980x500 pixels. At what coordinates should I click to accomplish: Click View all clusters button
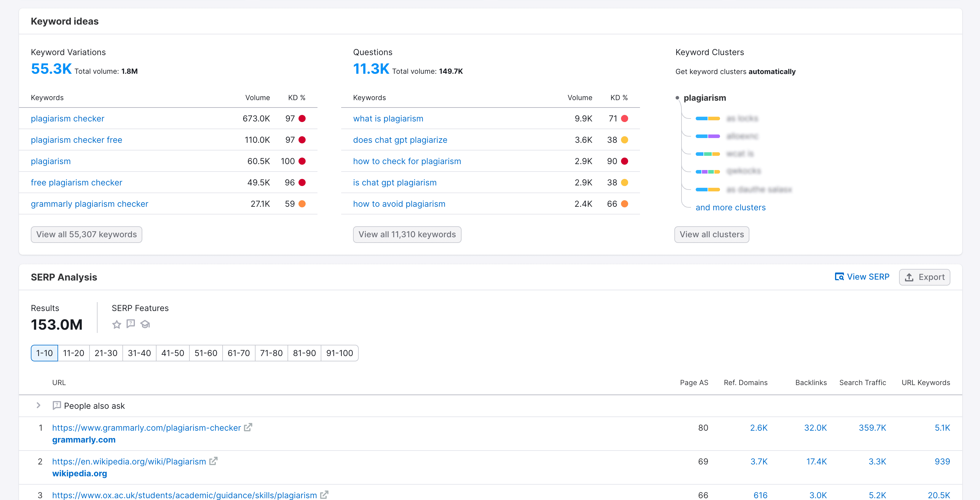[711, 234]
